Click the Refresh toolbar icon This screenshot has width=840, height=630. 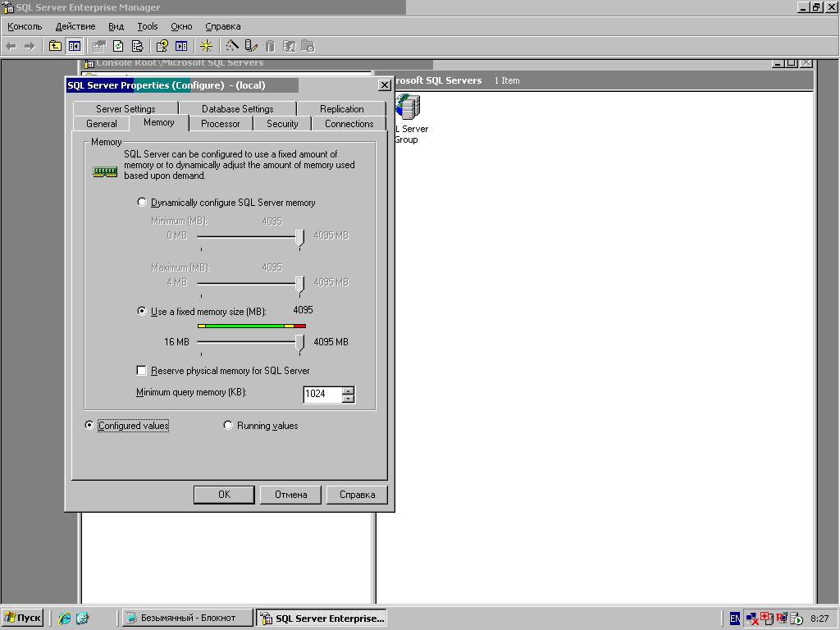pyautogui.click(x=118, y=46)
